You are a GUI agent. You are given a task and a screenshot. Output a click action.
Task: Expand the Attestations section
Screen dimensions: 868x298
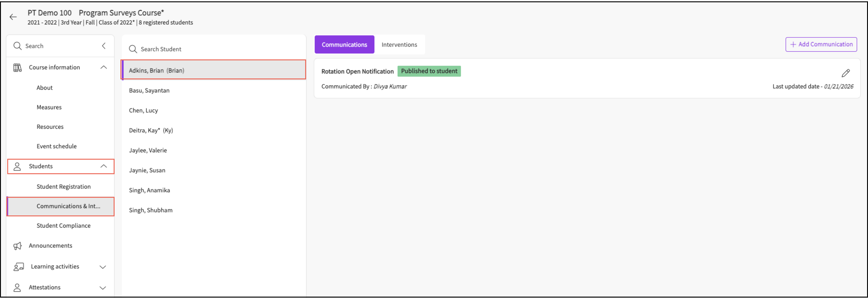pyautogui.click(x=103, y=288)
